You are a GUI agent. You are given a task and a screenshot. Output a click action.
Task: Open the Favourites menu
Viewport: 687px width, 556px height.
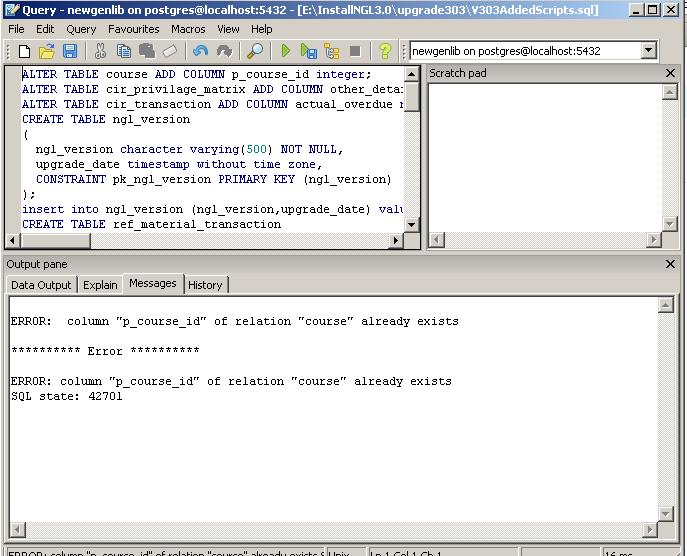click(x=133, y=29)
